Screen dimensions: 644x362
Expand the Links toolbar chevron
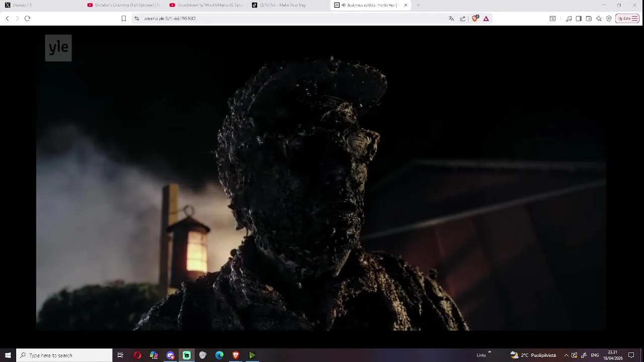click(490, 352)
